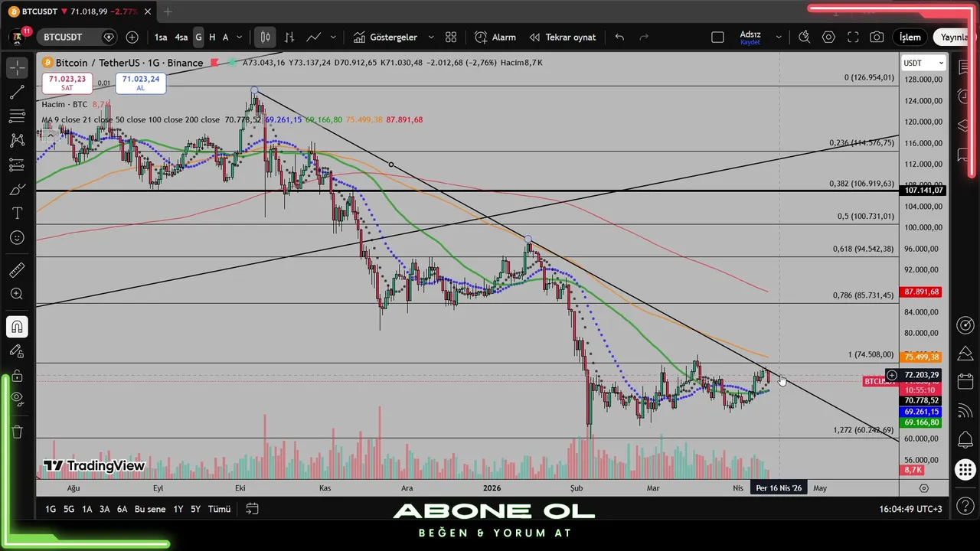Select the 6A date range
Image resolution: width=980 pixels, height=551 pixels.
point(122,509)
